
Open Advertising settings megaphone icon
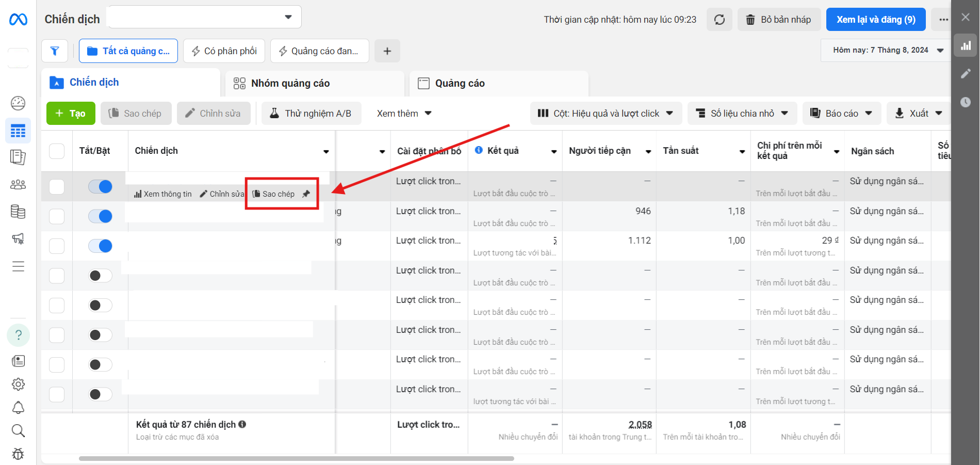tap(18, 238)
